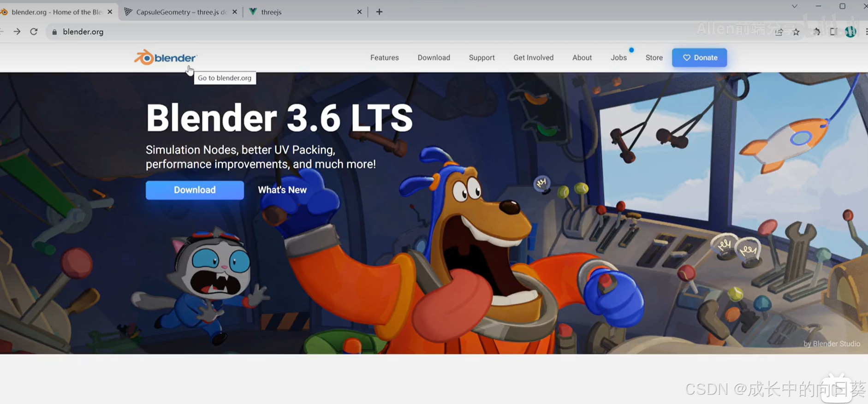868x404 pixels.
Task: Switch to the threejs tab
Action: pos(305,12)
